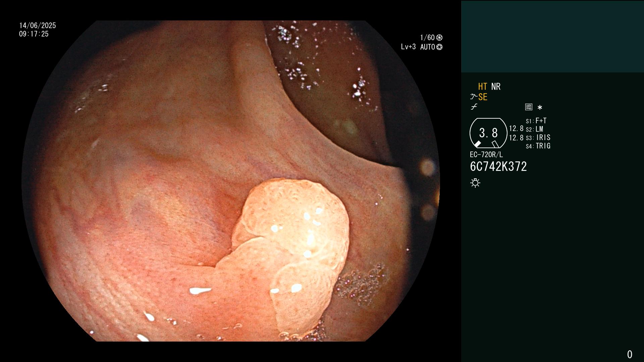Click the tone curve icon below SE
Viewport: 644px width, 362px height.
[474, 107]
